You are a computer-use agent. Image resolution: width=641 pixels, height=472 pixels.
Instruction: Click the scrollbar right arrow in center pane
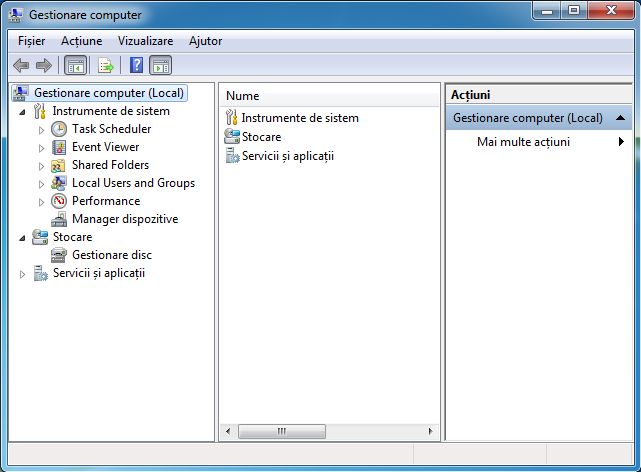coord(430,431)
